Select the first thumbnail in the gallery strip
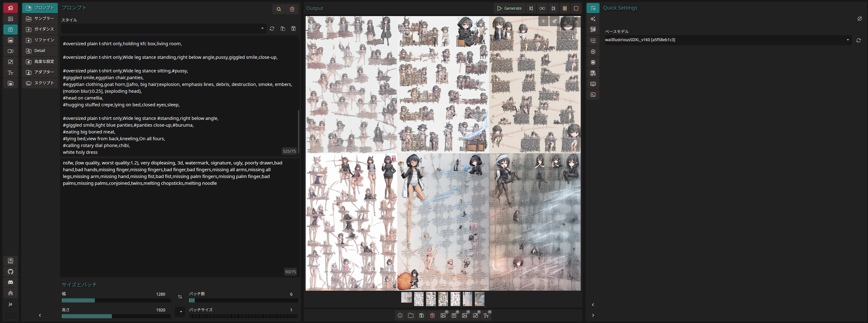The height and width of the screenshot is (323, 868). tap(406, 298)
